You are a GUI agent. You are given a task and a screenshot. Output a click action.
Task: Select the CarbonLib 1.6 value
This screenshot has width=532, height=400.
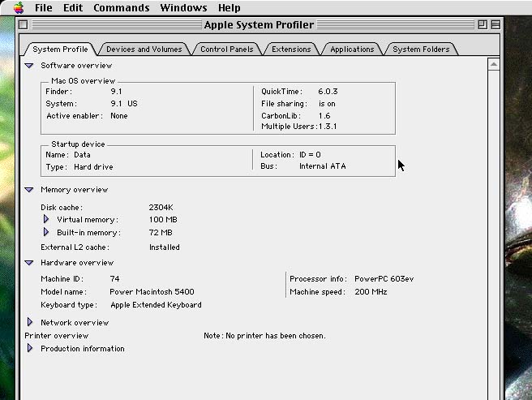[x=324, y=116]
